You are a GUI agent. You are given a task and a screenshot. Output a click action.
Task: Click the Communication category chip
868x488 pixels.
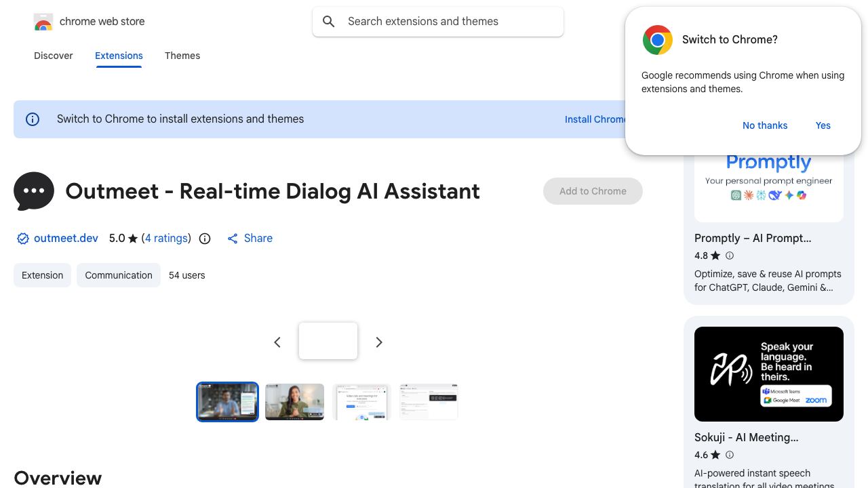pyautogui.click(x=119, y=275)
